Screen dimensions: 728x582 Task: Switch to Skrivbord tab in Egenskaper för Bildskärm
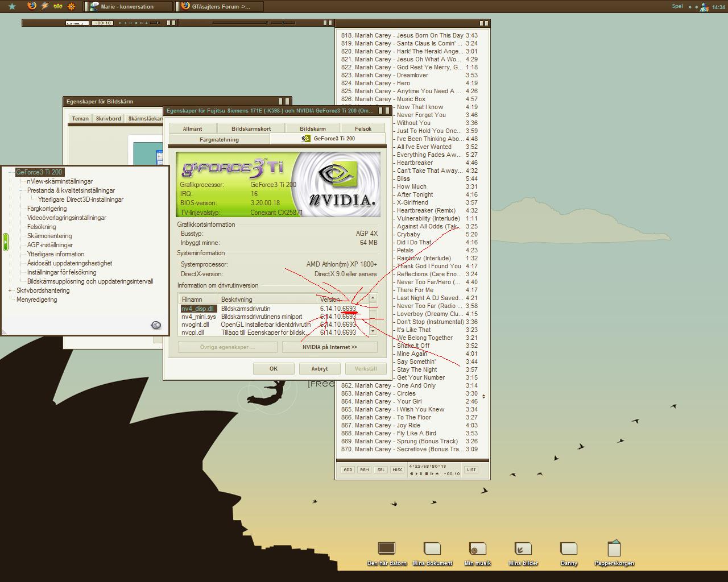pos(108,118)
